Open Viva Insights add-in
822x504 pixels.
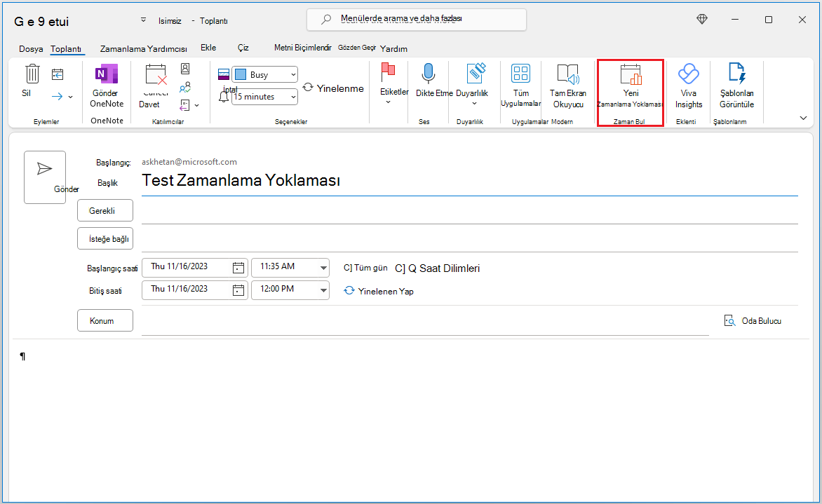pos(688,86)
